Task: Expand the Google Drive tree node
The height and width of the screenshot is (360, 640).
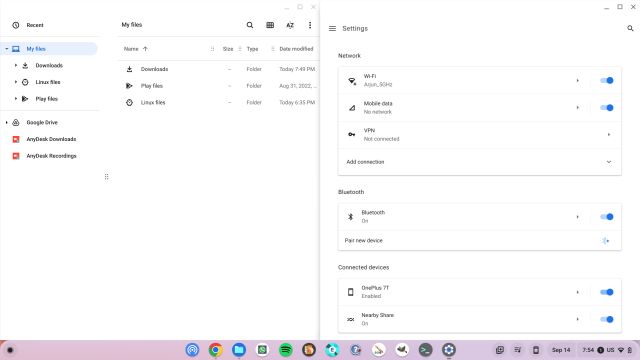Action: pyautogui.click(x=7, y=122)
